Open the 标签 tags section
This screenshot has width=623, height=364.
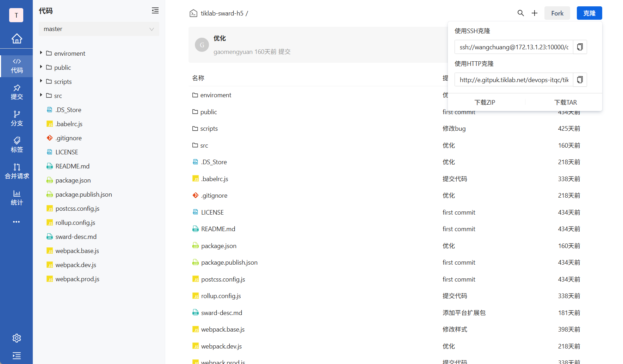[17, 145]
